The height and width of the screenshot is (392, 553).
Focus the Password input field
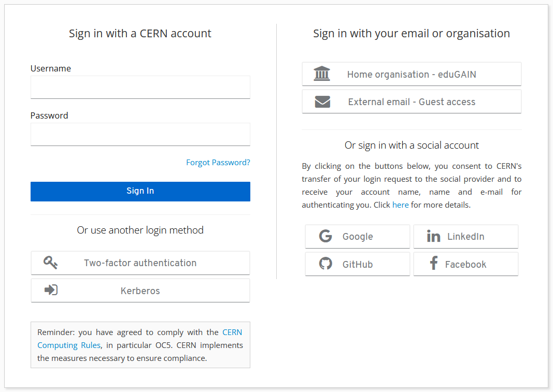pyautogui.click(x=140, y=134)
